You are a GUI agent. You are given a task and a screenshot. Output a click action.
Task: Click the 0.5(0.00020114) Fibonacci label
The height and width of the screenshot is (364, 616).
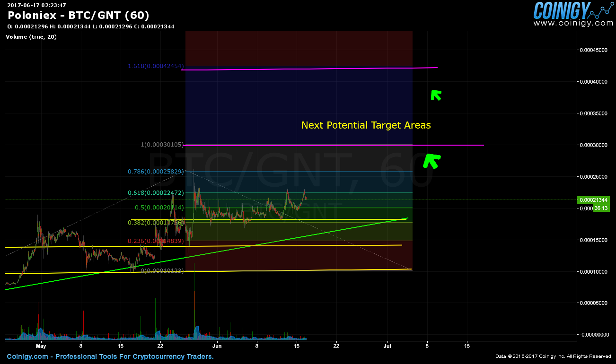coord(159,208)
